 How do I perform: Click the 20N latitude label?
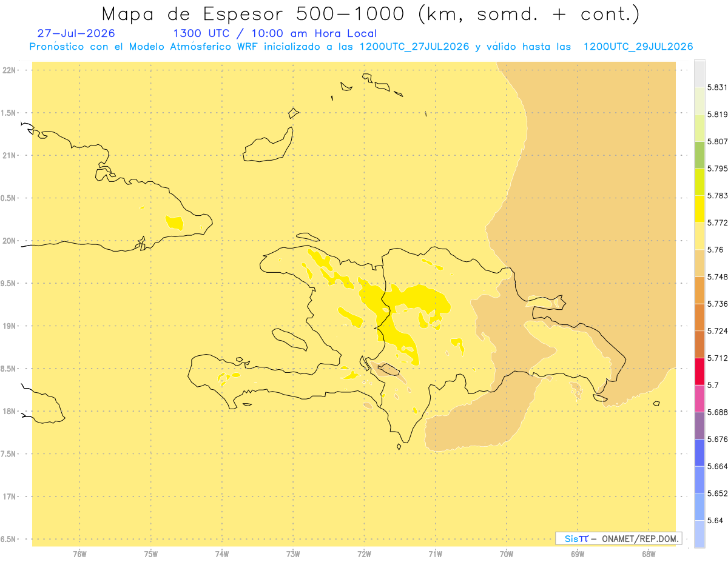coord(8,241)
